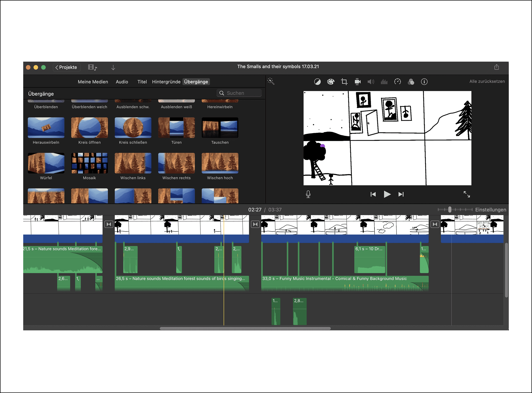Open the stabilization camera icon
Screen dimensions: 532x393
tap(358, 82)
